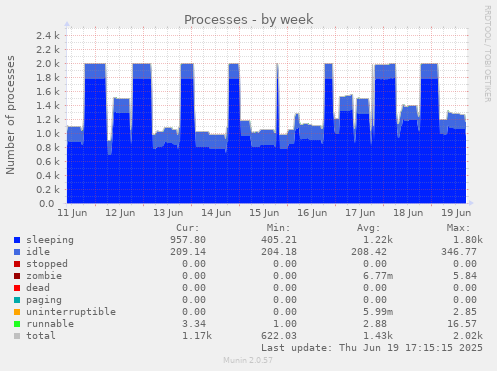Click total maximum value 2.02k
The width and height of the screenshot is (497, 371).
click(468, 336)
